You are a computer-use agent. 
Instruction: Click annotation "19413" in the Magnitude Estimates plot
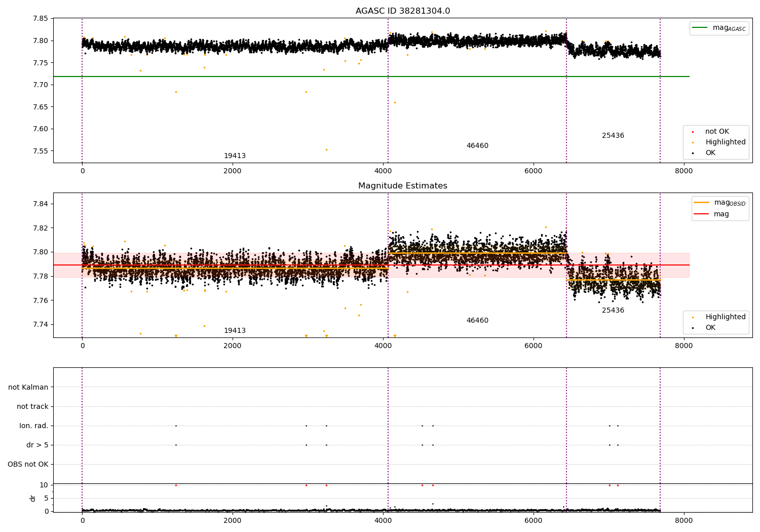pos(235,331)
